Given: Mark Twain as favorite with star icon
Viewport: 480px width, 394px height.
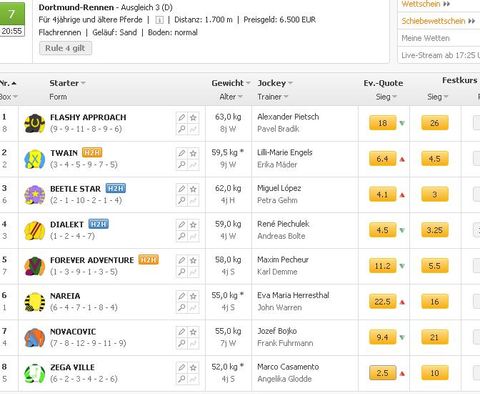Looking at the screenshot, I should point(193,153).
